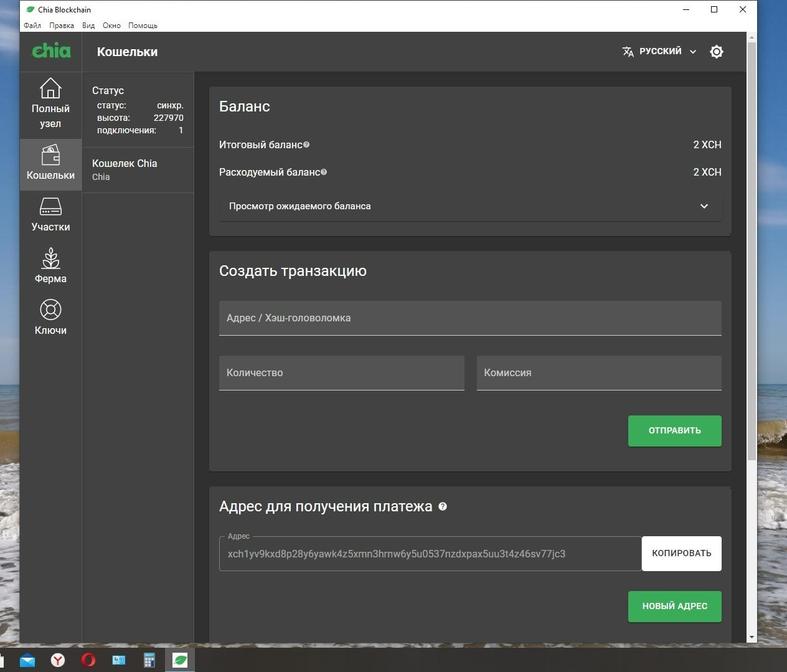
Task: Click the Расходуемый баланс 2 XCH value
Action: 707,172
